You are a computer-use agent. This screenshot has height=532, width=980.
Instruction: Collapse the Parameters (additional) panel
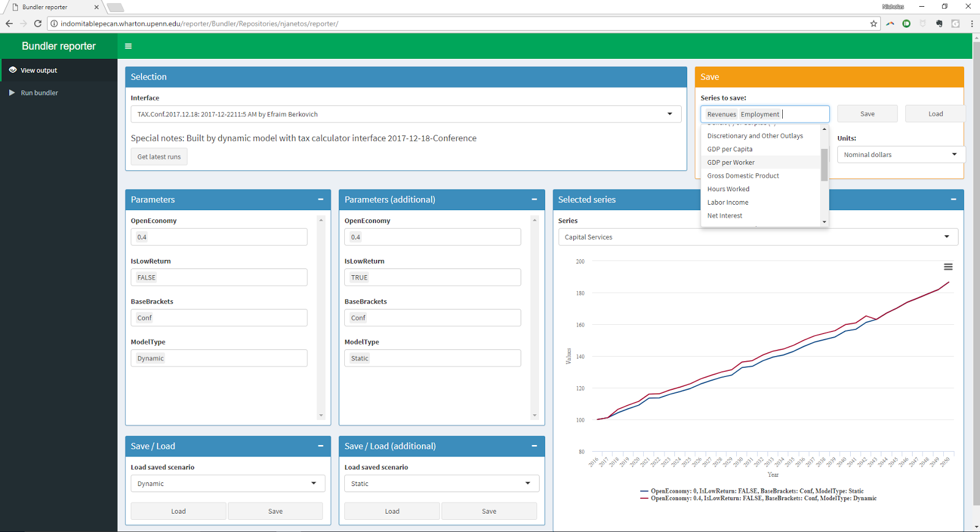point(534,199)
